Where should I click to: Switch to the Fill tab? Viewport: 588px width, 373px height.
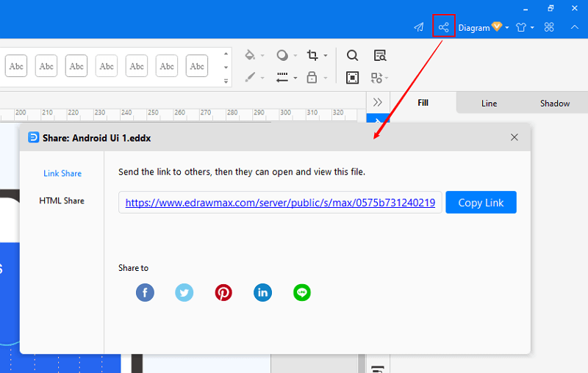[423, 103]
